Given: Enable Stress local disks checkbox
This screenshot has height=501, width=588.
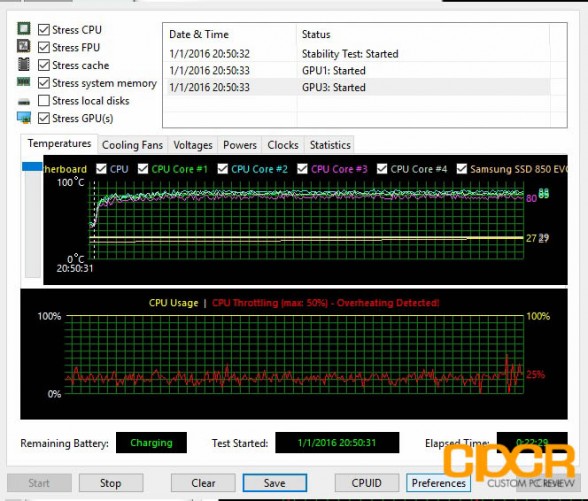Looking at the screenshot, I should (44, 100).
